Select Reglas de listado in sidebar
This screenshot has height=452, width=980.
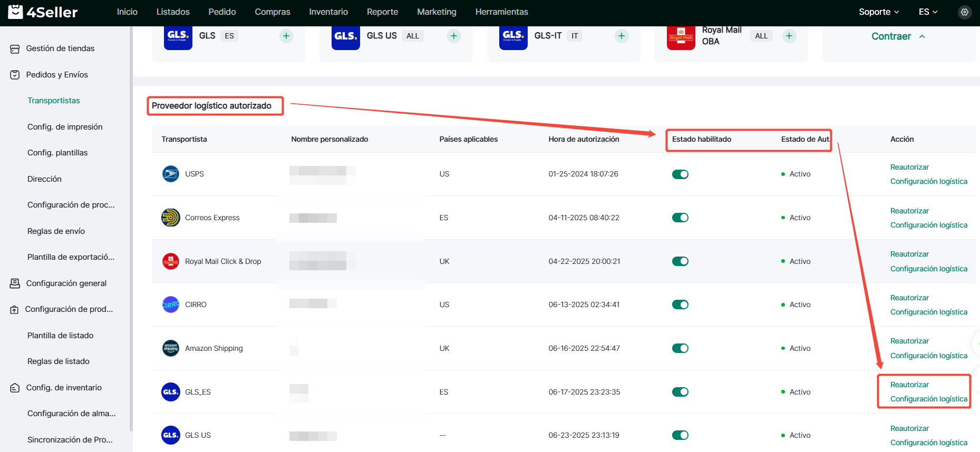click(59, 361)
